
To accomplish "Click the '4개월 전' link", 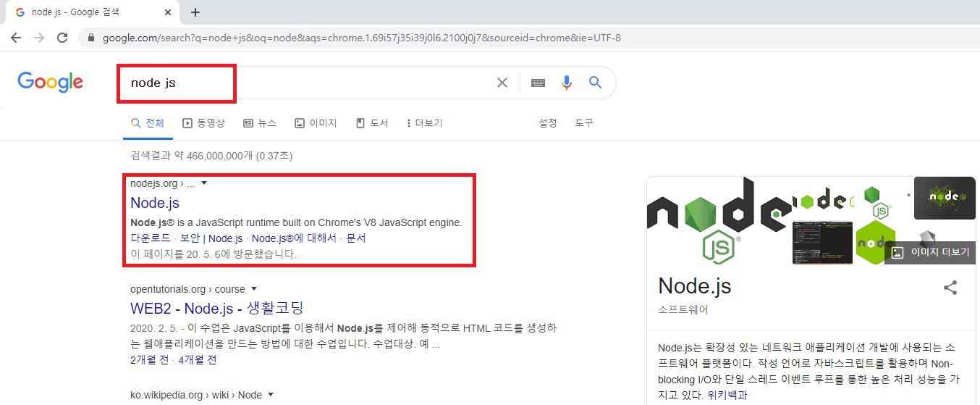I will click(198, 359).
